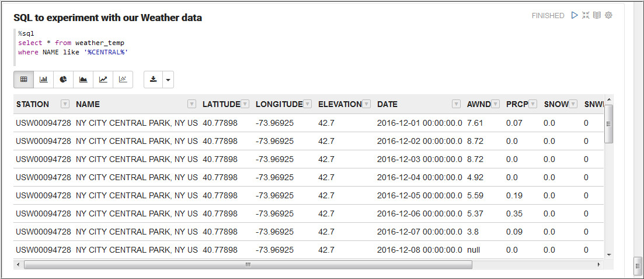Click the table scroll up arrow
Viewport: 644px width, 279px height.
tap(609, 99)
